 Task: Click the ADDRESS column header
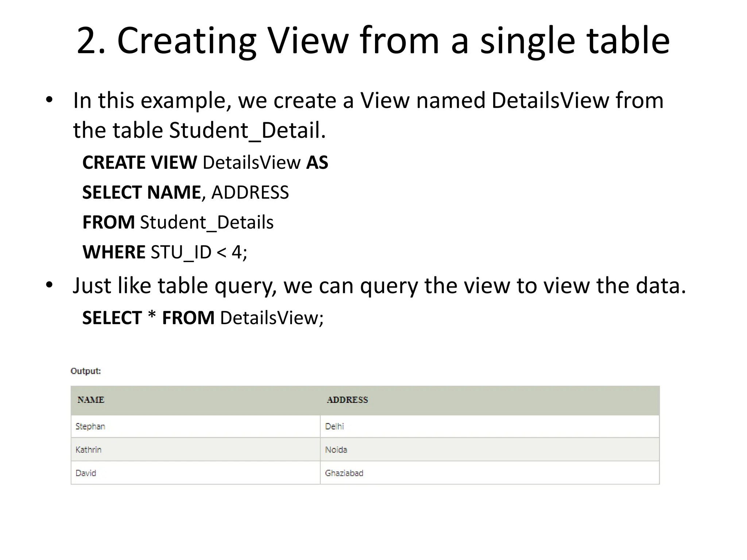click(x=490, y=400)
